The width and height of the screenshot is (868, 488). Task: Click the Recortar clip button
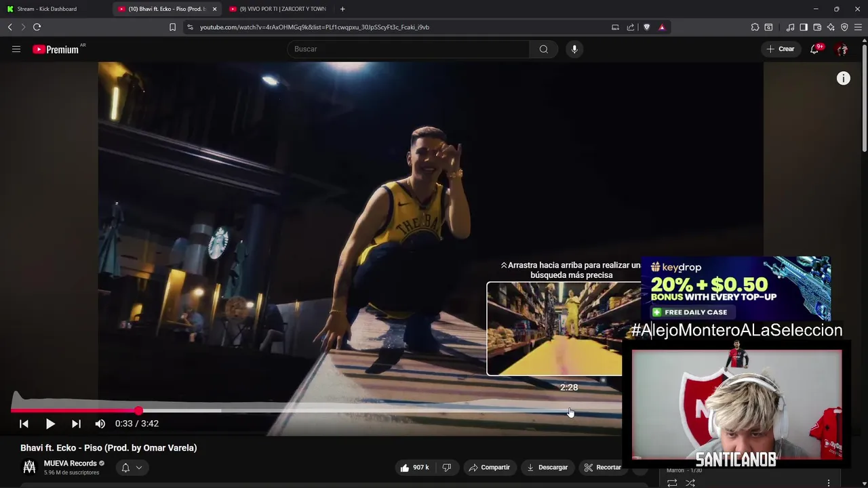603,468
